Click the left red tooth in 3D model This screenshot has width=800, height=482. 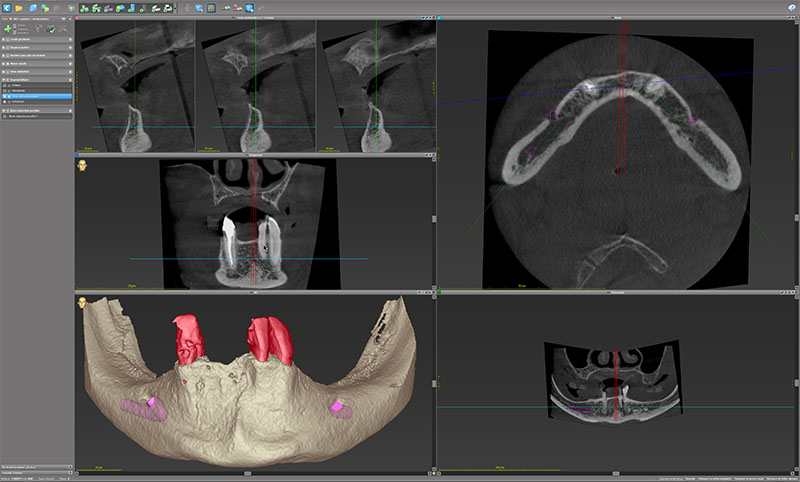pyautogui.click(x=188, y=338)
